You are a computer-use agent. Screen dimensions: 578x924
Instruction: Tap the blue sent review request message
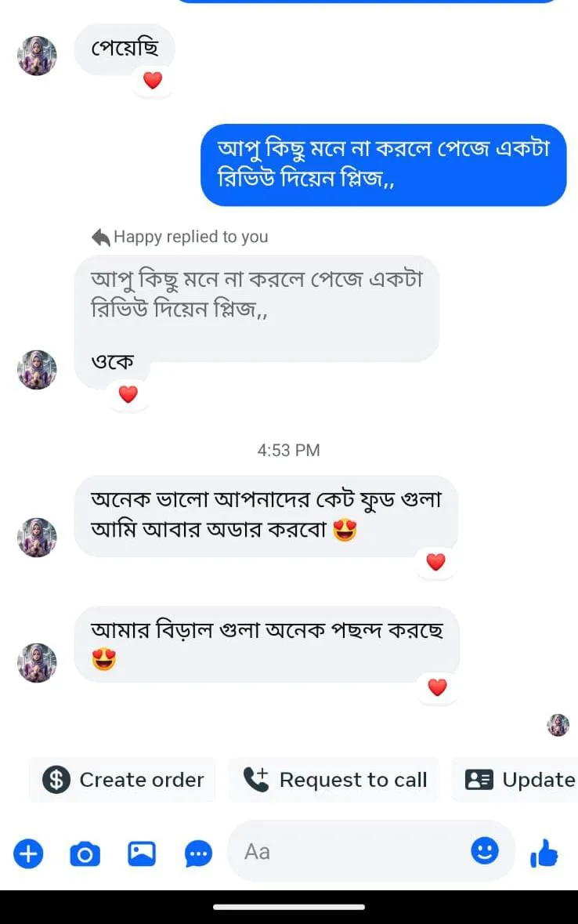pos(383,165)
